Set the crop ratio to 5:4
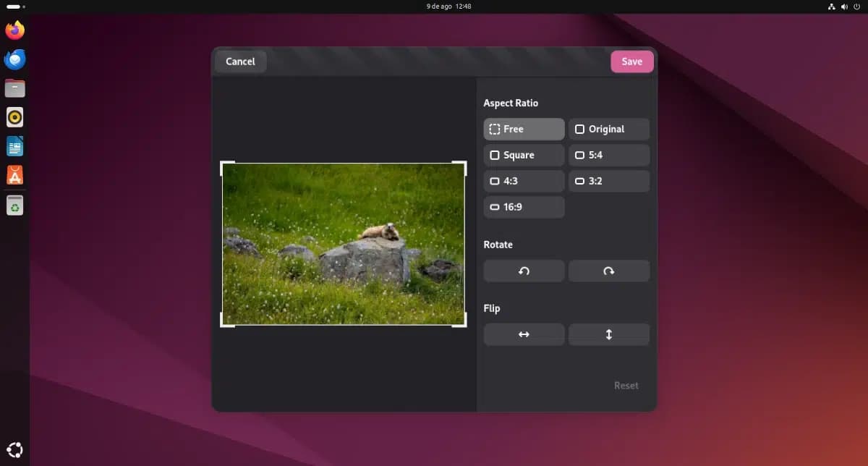 [x=609, y=155]
